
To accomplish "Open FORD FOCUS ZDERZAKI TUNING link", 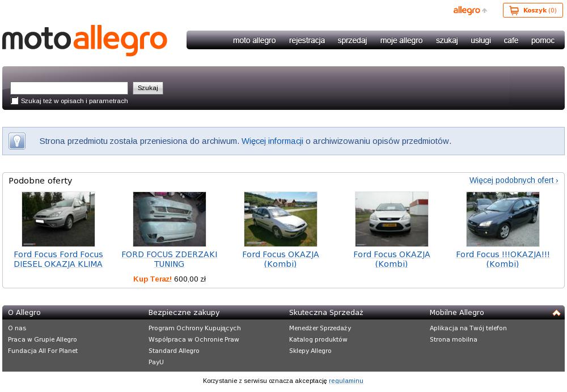I will [x=169, y=259].
